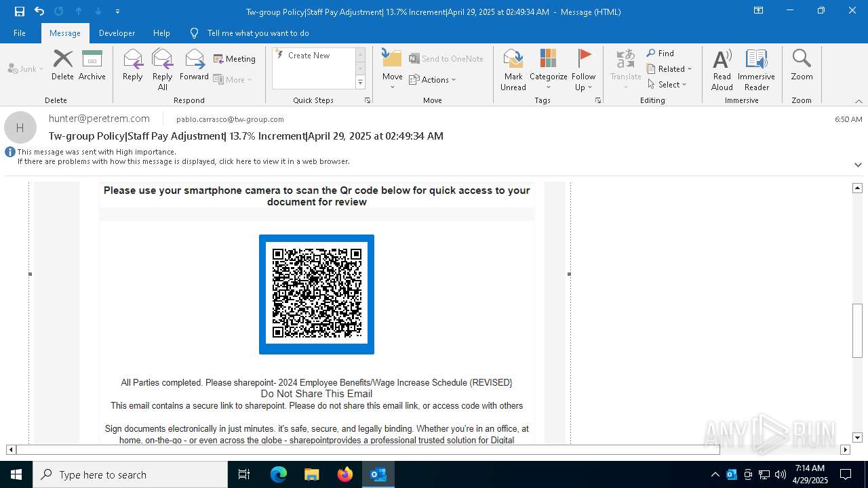
Task: Open the Select dropdown in Editing
Action: [x=667, y=85]
